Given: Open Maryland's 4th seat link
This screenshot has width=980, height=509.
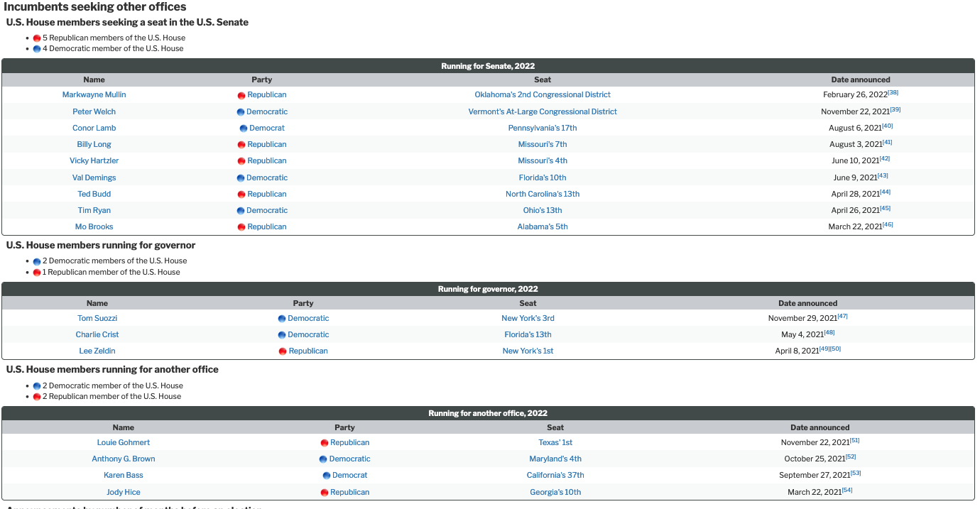Looking at the screenshot, I should [555, 459].
